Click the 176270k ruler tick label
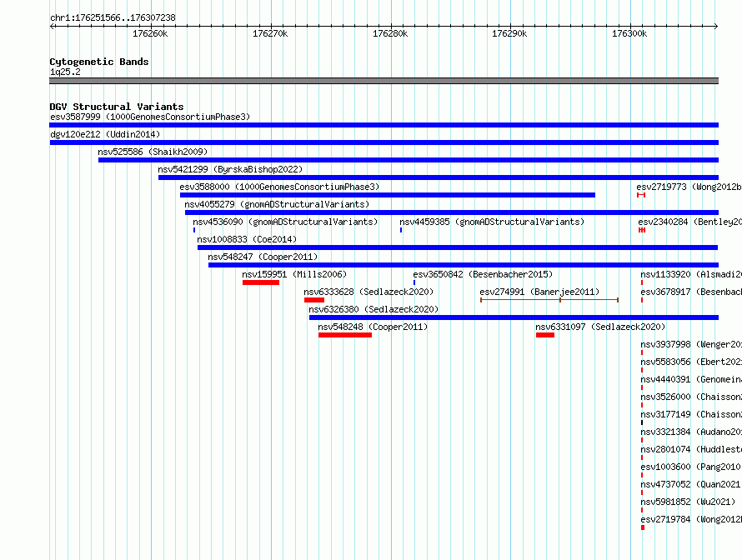Screen dimensions: 742x560 [x=270, y=33]
